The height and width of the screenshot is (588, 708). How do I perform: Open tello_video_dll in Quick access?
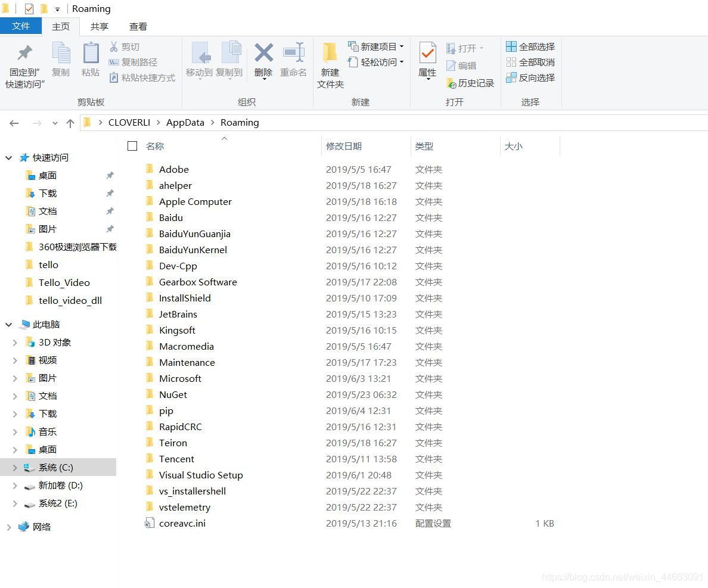[70, 300]
